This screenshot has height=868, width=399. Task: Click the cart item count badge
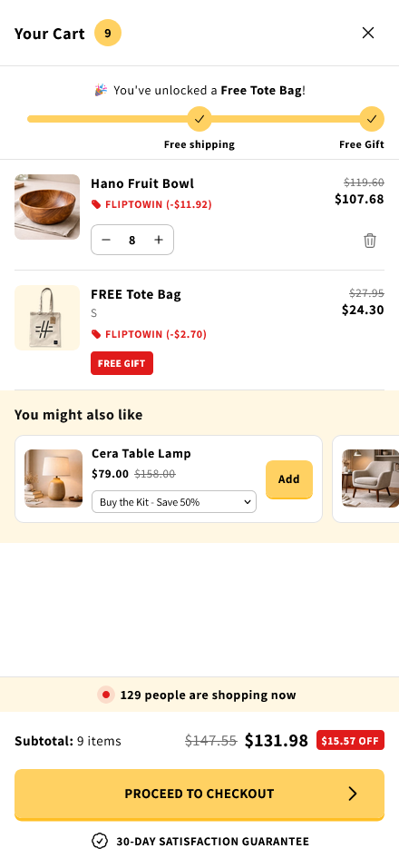108,34
